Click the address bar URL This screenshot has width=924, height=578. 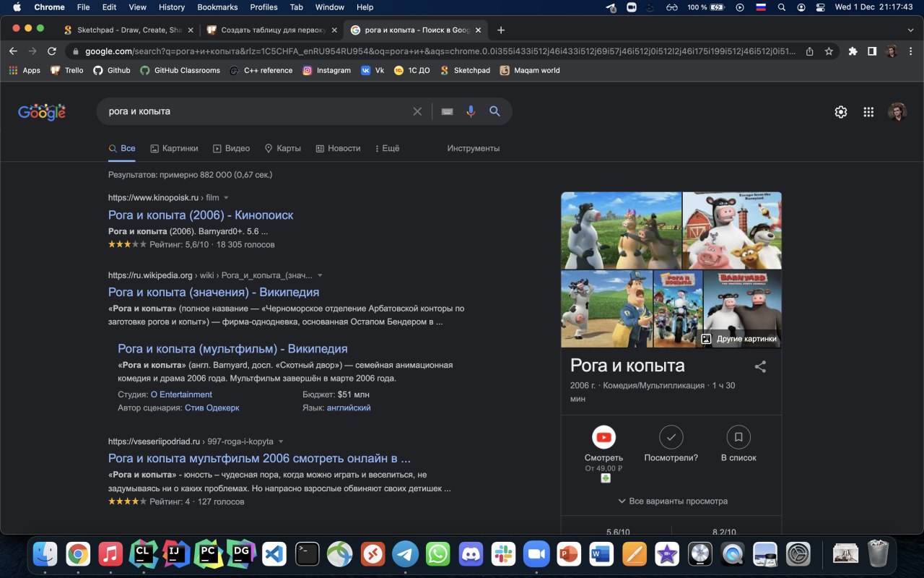440,51
